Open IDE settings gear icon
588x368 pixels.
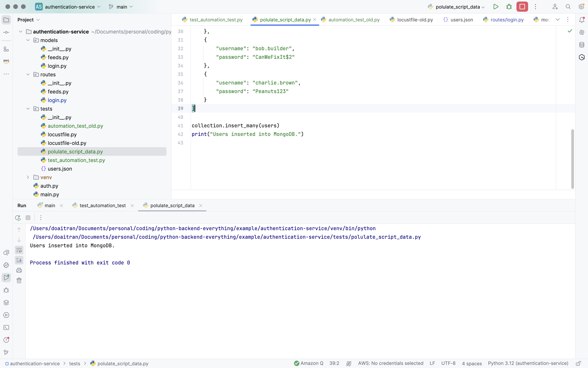[581, 7]
